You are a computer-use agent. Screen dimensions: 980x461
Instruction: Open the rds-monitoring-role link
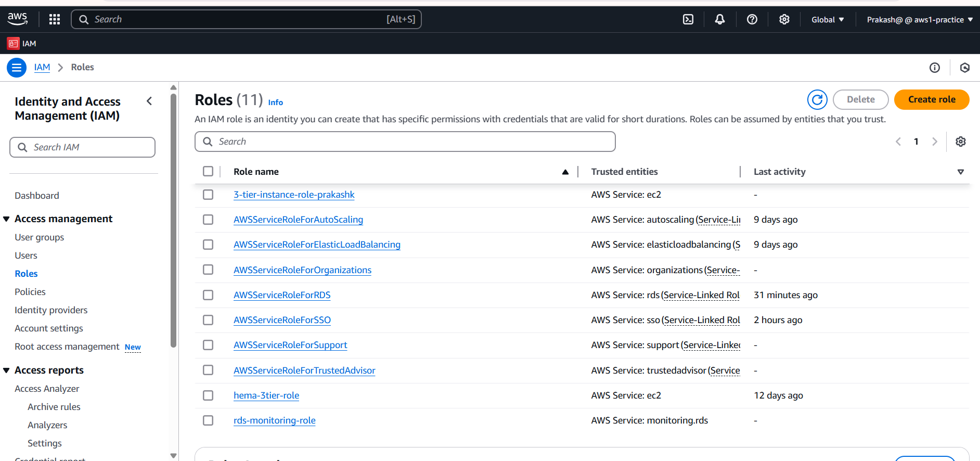[x=275, y=420]
